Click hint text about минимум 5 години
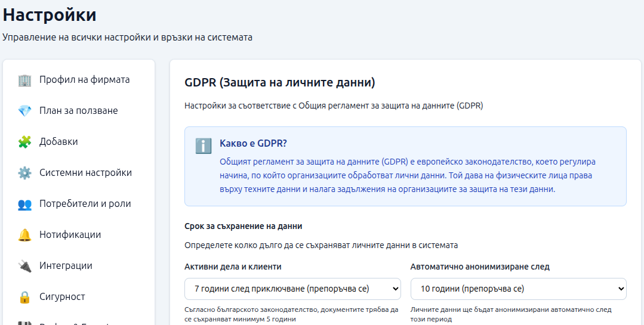This screenshot has height=325, width=644. click(291, 314)
